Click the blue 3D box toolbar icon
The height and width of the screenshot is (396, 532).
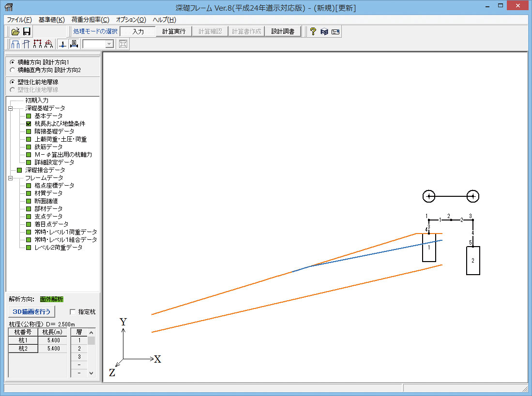324,31
